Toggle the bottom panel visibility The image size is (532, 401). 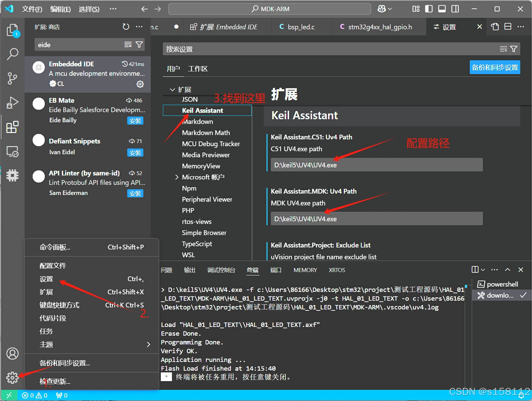(442, 9)
